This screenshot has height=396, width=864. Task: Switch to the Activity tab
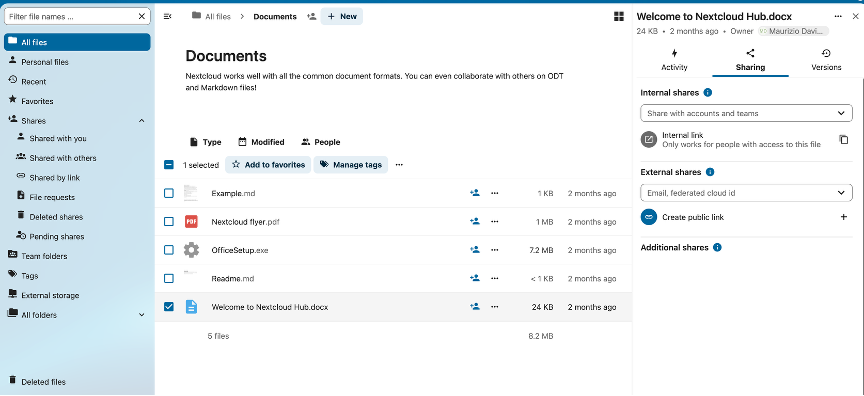point(674,60)
